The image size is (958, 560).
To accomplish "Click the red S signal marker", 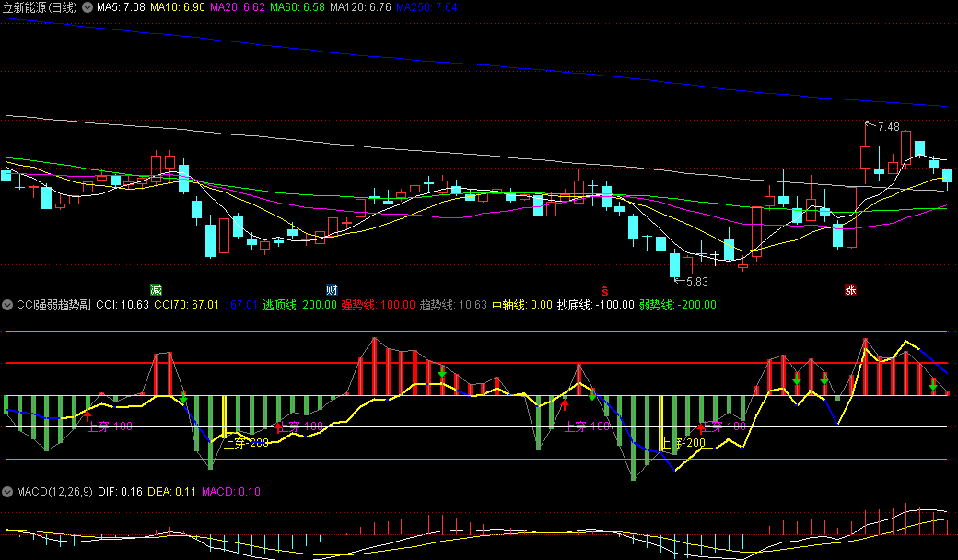I will pos(605,291).
